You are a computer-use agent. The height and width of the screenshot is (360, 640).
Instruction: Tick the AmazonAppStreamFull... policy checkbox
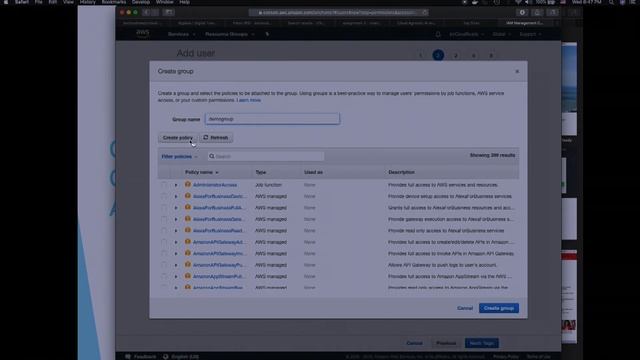coord(164,276)
